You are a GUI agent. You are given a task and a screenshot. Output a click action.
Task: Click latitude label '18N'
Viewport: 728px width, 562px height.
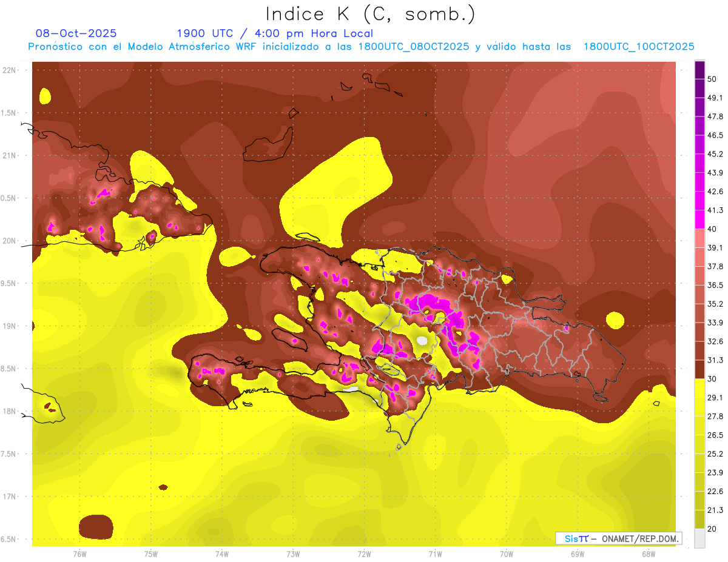(x=10, y=411)
